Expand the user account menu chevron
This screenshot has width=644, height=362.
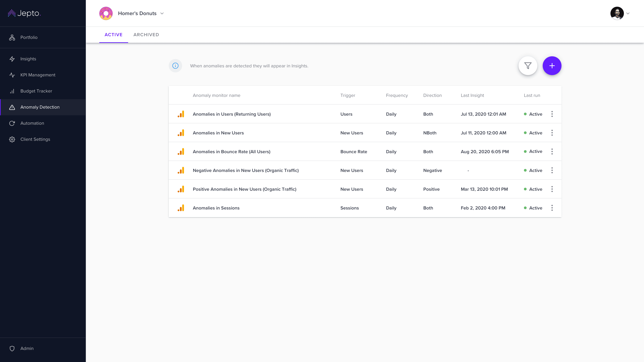click(x=628, y=13)
